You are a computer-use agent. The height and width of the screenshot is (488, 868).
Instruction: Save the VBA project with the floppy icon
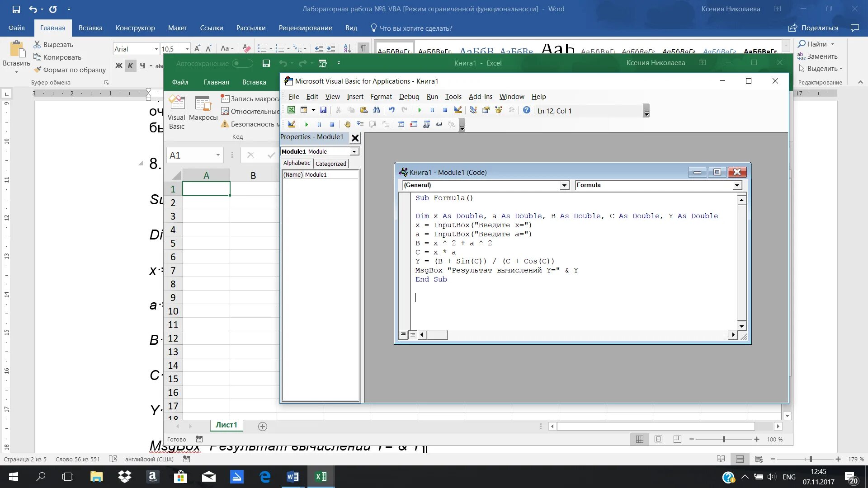tap(323, 110)
